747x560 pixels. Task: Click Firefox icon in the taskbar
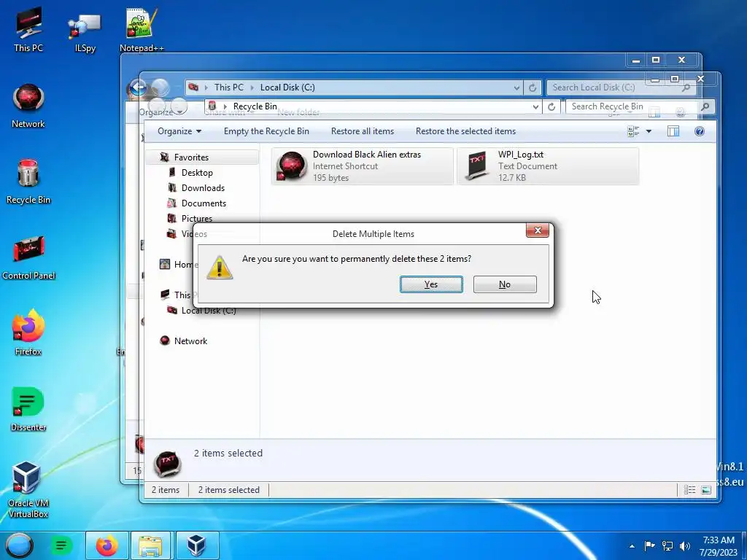[x=107, y=545]
